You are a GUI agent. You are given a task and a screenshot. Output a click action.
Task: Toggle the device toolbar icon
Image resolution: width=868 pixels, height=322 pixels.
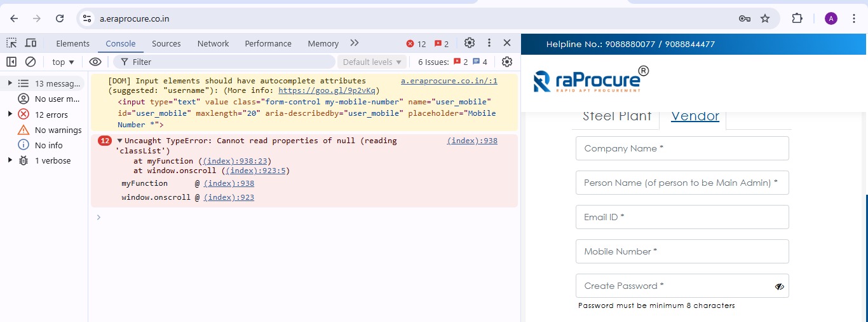(31, 43)
